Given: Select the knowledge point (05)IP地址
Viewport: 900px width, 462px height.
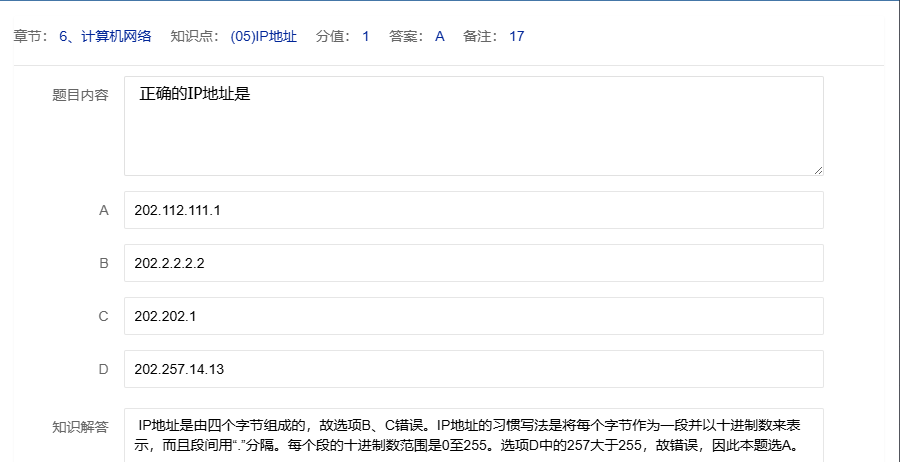Looking at the screenshot, I should tap(263, 36).
